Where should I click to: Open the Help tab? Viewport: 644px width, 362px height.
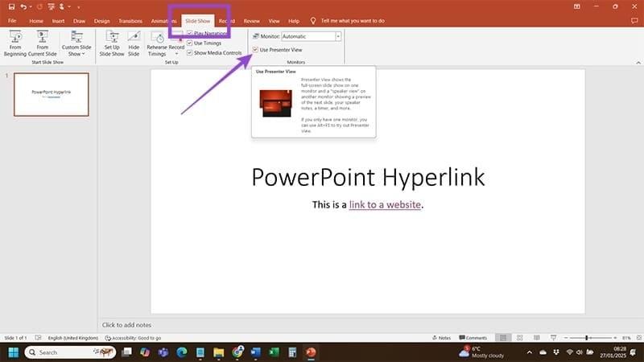[294, 21]
